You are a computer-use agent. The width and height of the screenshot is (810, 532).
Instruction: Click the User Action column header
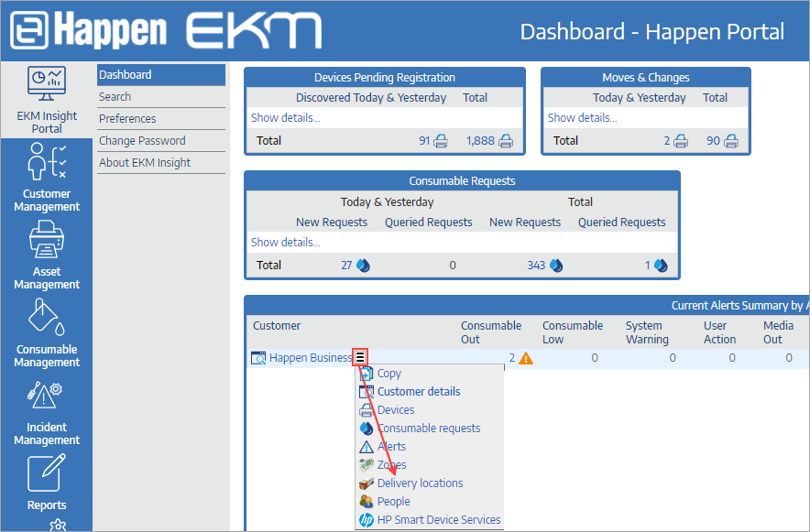click(719, 332)
